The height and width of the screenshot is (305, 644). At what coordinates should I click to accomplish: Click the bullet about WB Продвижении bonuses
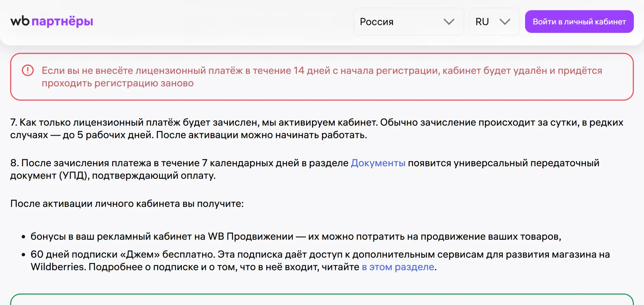(x=295, y=236)
